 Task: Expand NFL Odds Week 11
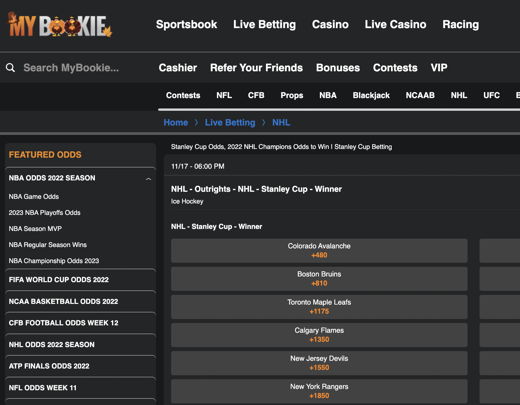[80, 388]
